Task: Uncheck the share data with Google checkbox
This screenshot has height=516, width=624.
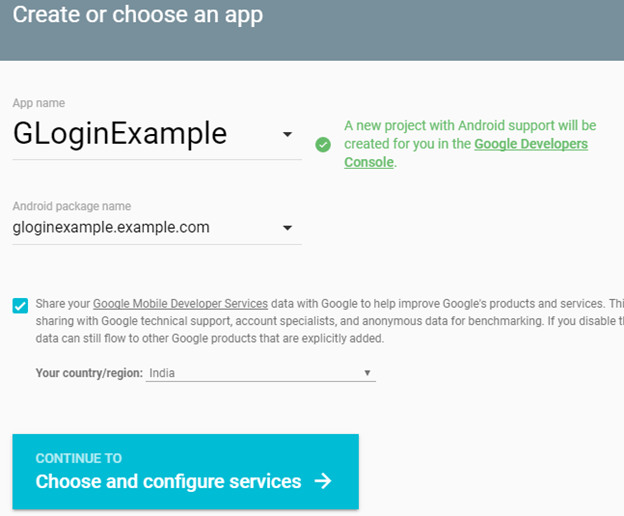Action: [21, 306]
